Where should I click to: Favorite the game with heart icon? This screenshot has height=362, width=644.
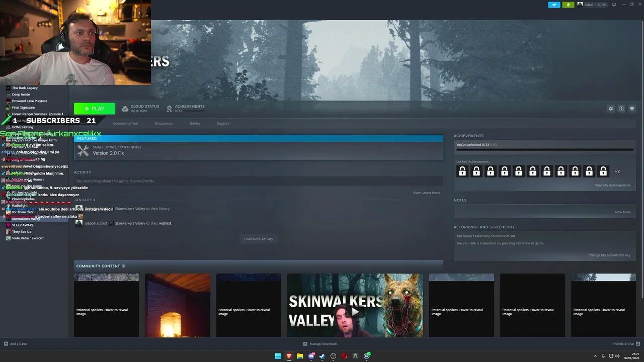click(x=632, y=109)
